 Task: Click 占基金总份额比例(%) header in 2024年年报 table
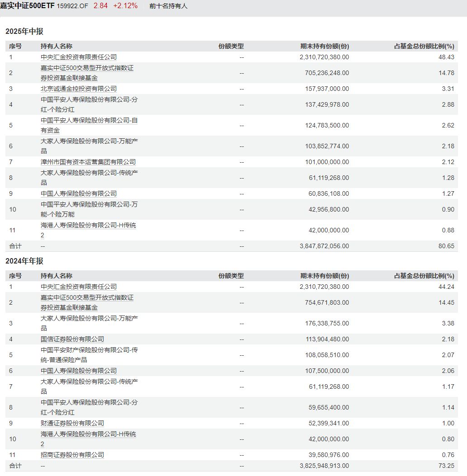tap(424, 276)
